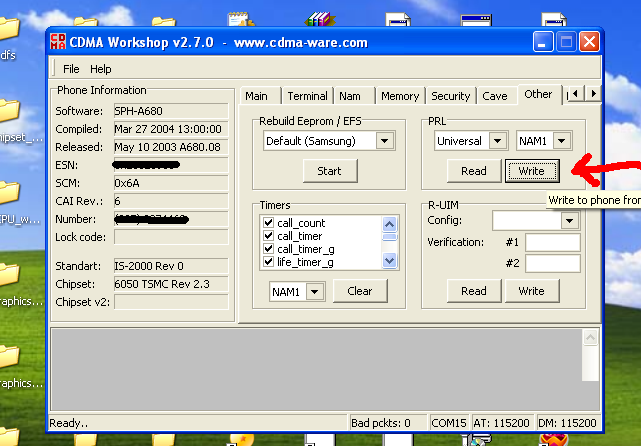Click the COM15 status bar entry
Image resolution: width=641 pixels, height=446 pixels.
[x=448, y=423]
